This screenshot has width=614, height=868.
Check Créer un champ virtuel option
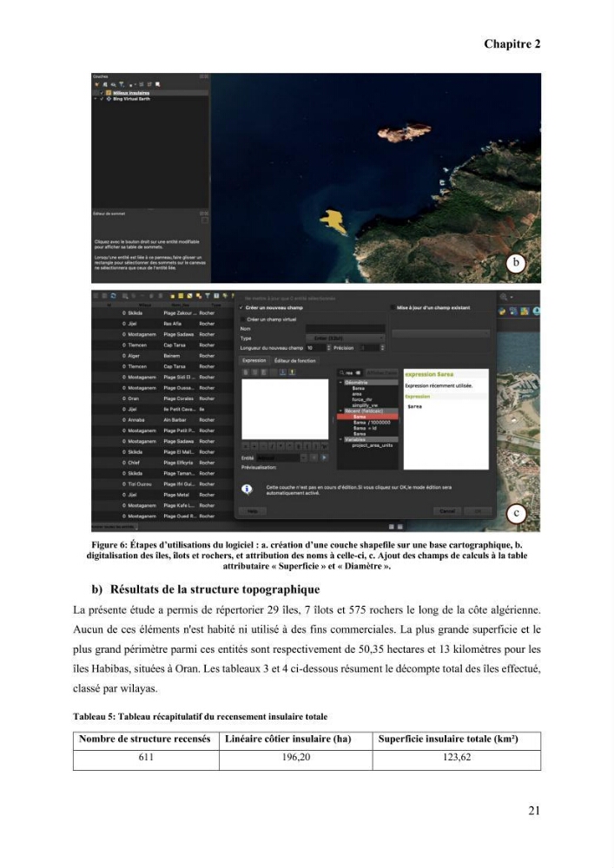pos(242,319)
